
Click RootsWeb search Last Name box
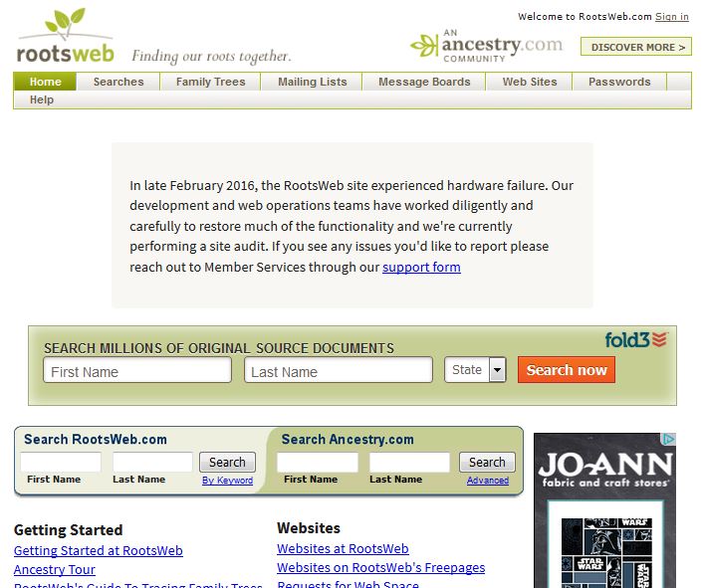pos(152,462)
